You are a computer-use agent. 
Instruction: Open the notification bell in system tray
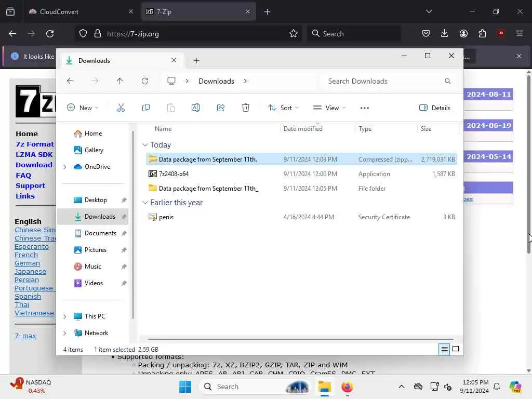(497, 387)
